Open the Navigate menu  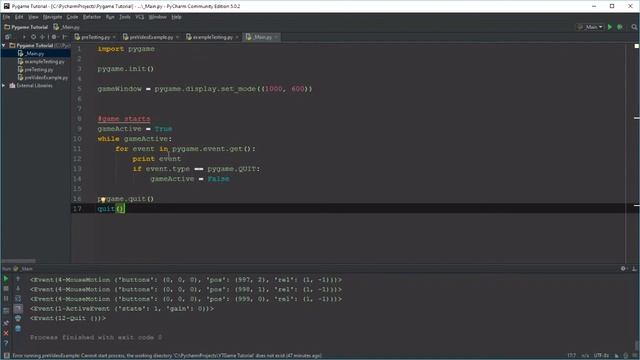pos(52,17)
